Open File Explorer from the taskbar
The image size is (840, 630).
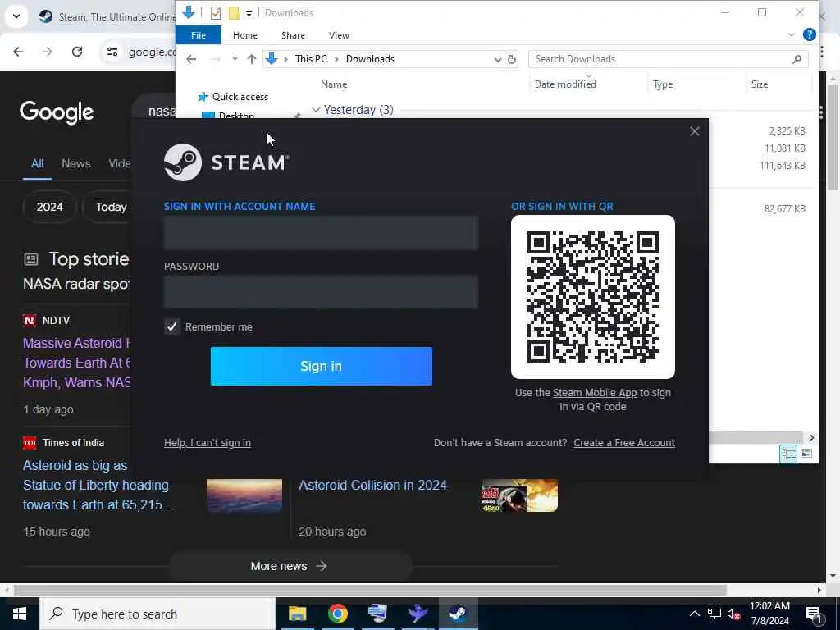point(297,614)
